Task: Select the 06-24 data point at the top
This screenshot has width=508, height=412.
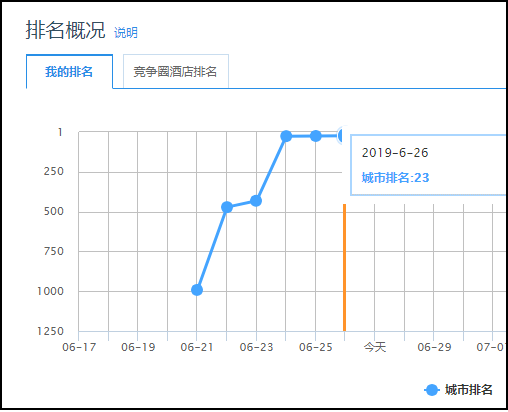Action: tap(286, 136)
